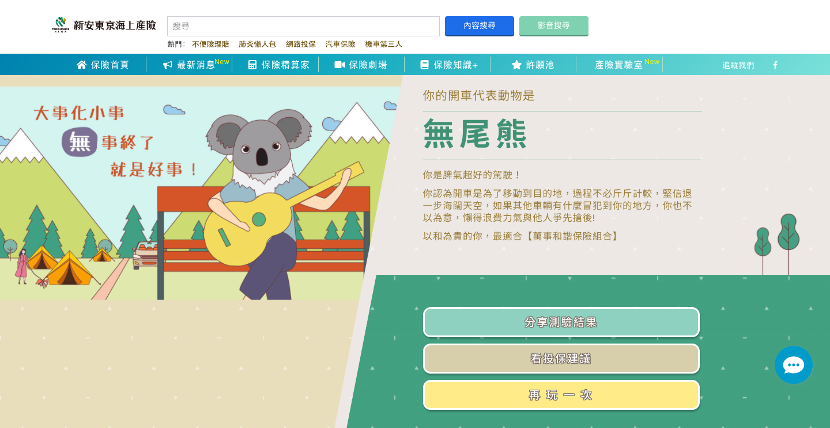Viewport: 830px width, 428px height.
Task: Click the megaphone icon for 最新消息
Action: (x=167, y=65)
